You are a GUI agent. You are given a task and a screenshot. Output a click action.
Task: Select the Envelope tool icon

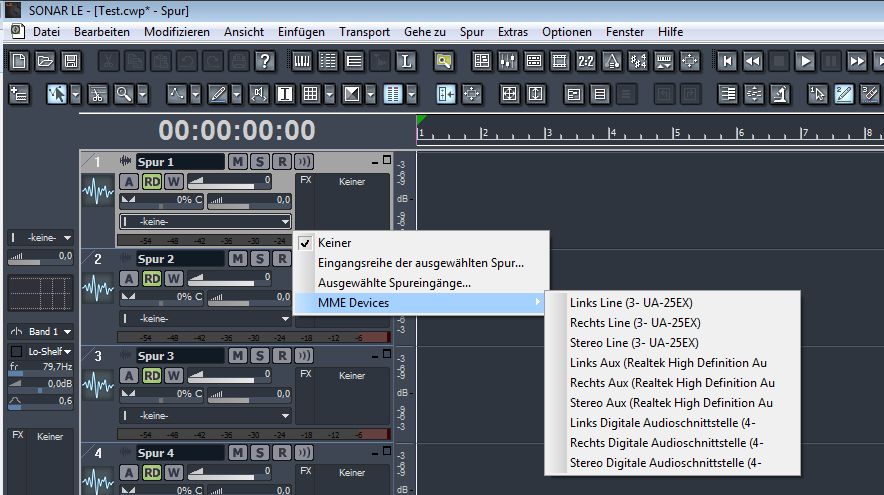pos(176,94)
